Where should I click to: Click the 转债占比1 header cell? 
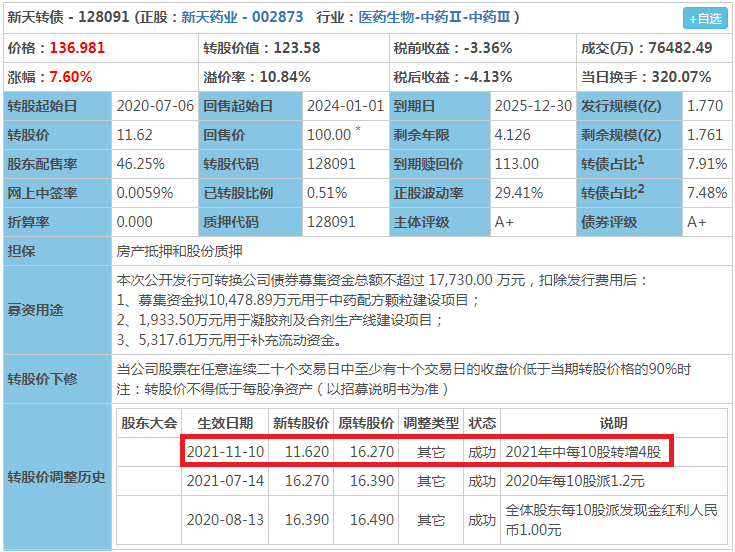630,164
